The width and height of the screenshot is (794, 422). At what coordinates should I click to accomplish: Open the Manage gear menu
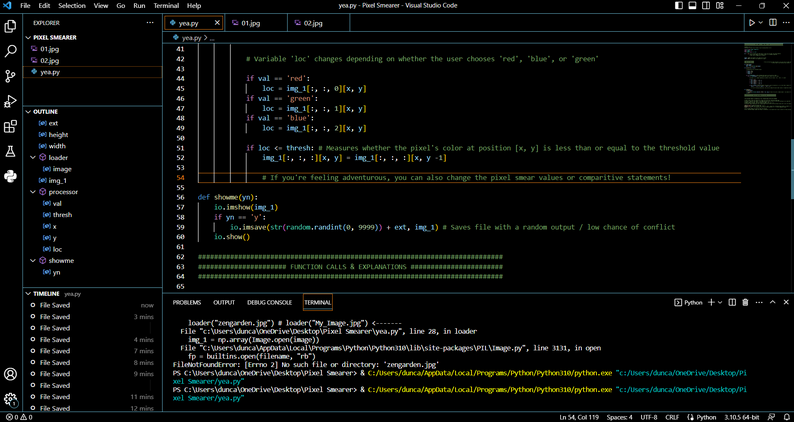(x=10, y=399)
